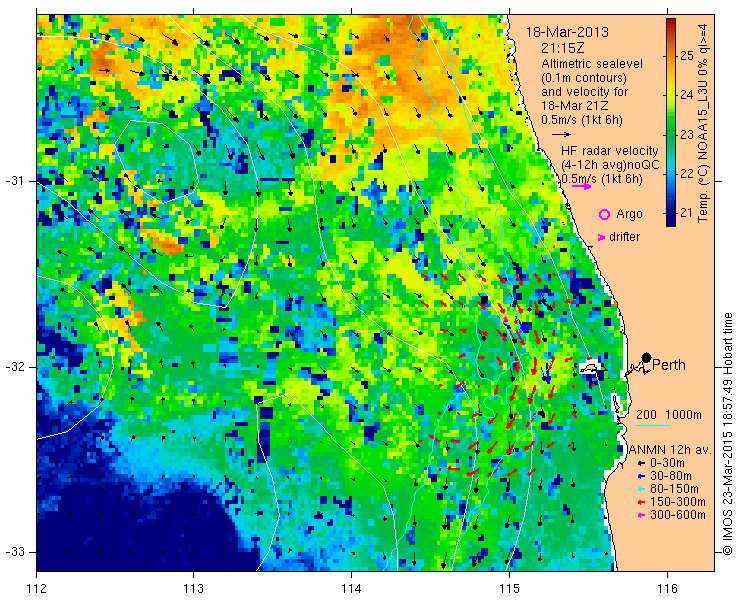Click the date text '18-Mar-2013'
The height and width of the screenshot is (600, 740).
(567, 33)
